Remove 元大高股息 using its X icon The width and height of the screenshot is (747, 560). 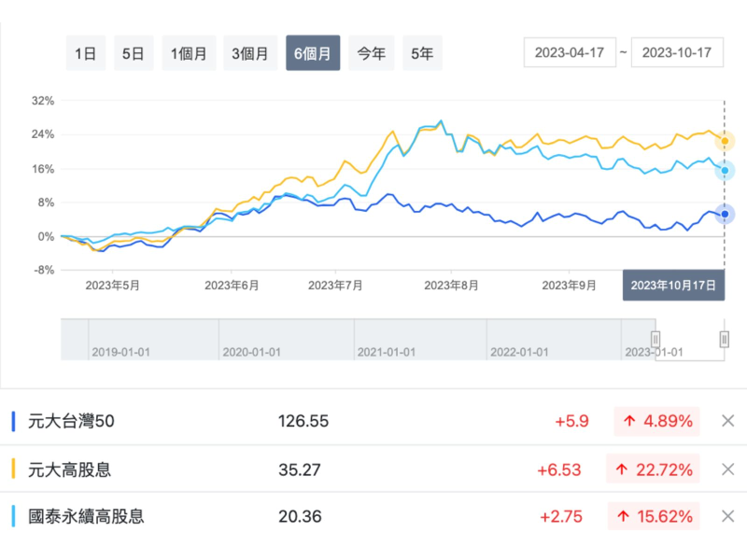pos(728,469)
